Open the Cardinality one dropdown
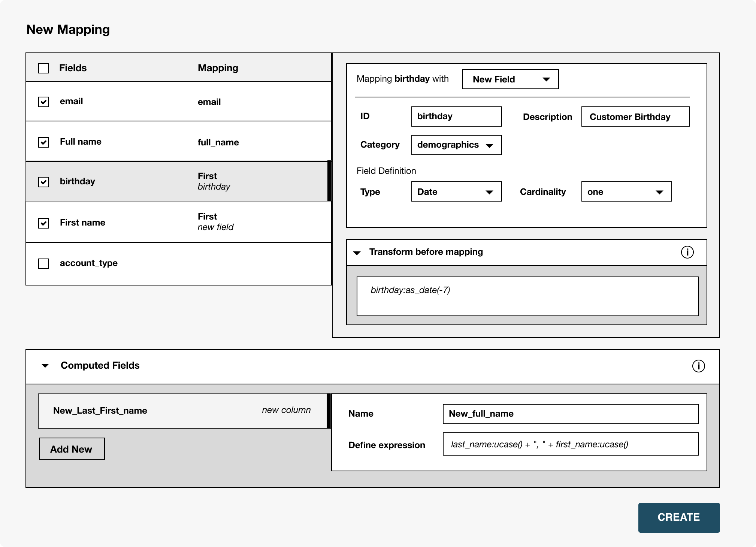The width and height of the screenshot is (756, 547). [626, 191]
